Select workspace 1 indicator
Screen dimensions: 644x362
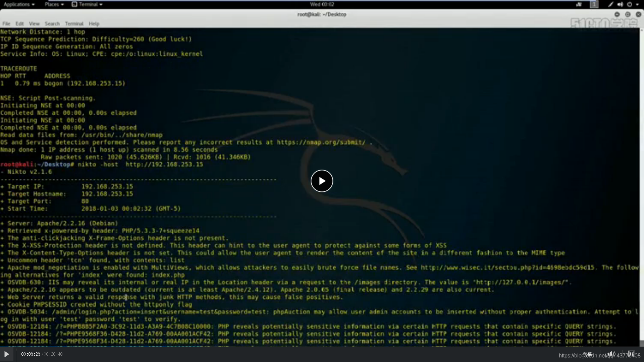(594, 4)
